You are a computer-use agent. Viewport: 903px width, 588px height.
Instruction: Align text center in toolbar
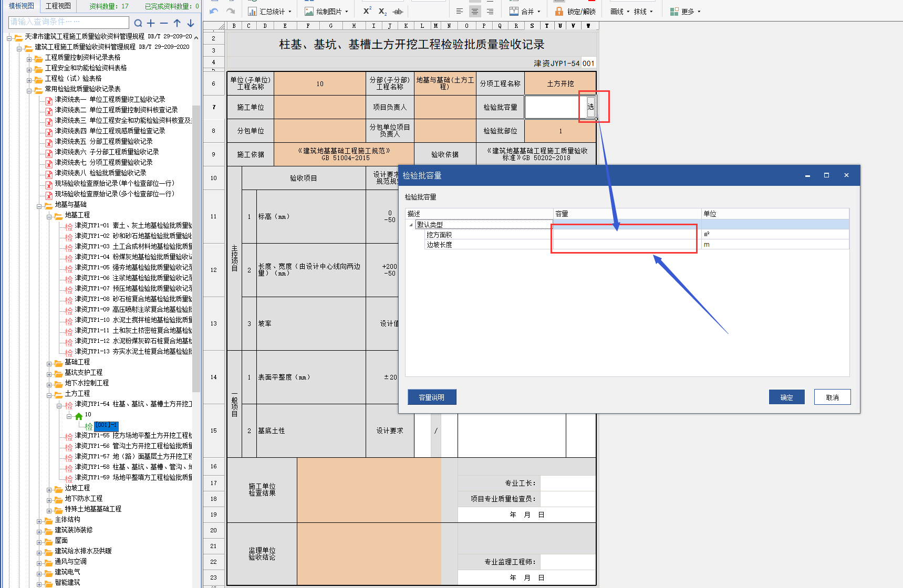475,11
